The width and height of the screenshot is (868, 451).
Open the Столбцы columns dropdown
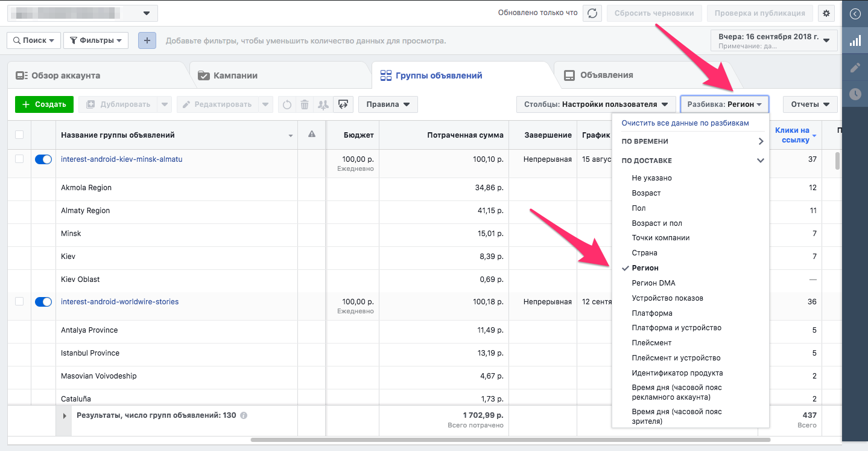pyautogui.click(x=596, y=104)
